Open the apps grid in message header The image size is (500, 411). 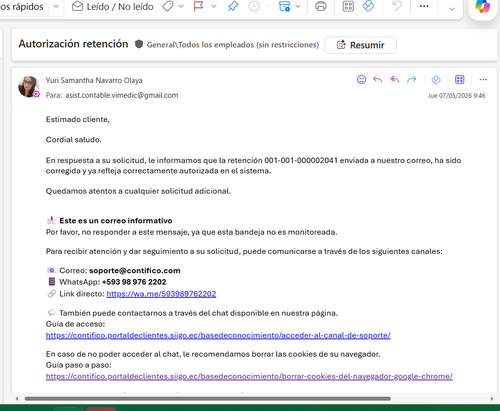tap(460, 80)
